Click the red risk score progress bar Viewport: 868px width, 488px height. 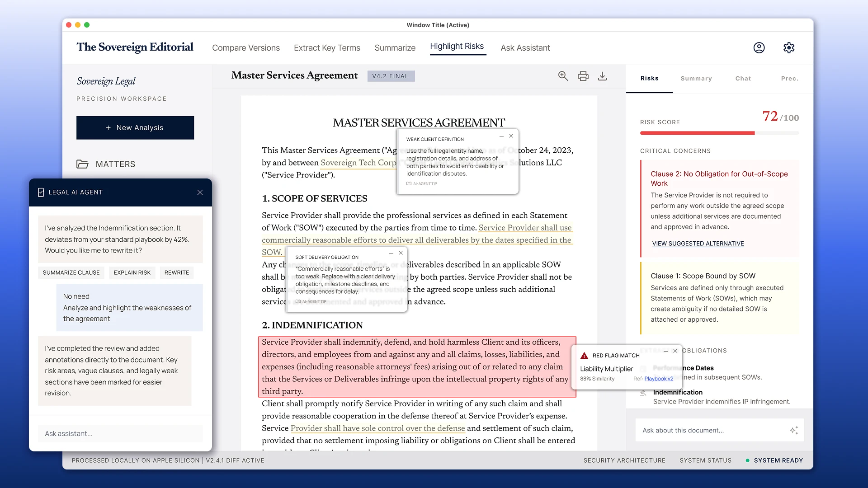click(x=696, y=133)
